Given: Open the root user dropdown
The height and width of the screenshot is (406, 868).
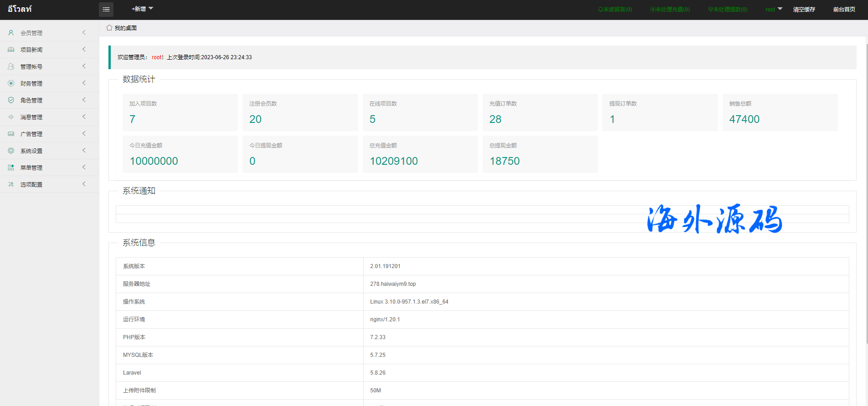Looking at the screenshot, I should tap(773, 9).
